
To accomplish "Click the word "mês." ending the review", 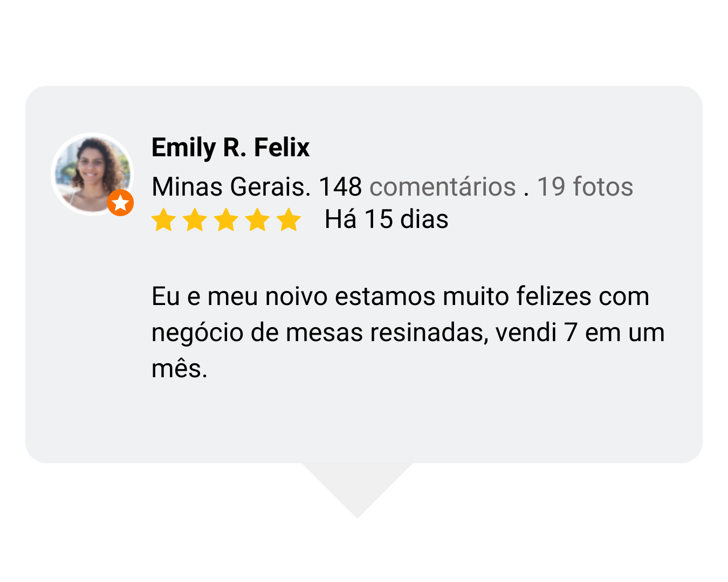I will click(x=179, y=369).
